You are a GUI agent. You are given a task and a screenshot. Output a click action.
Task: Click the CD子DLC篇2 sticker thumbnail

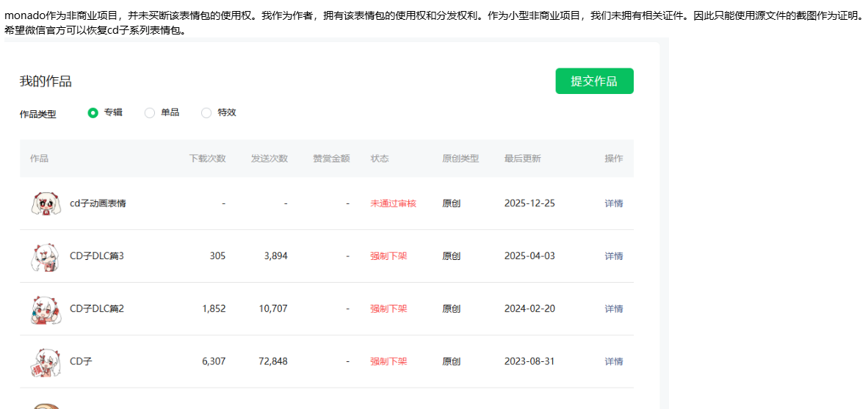point(46,309)
